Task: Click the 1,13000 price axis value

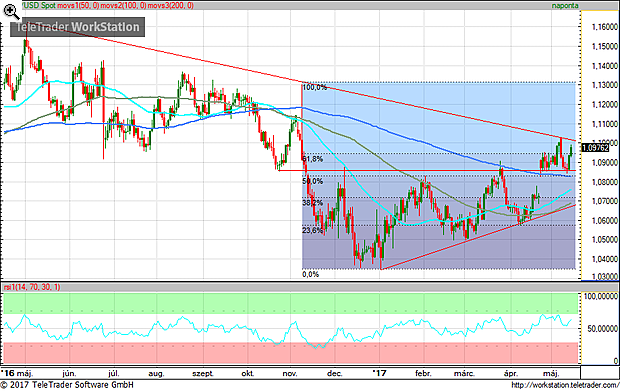Action: point(605,85)
